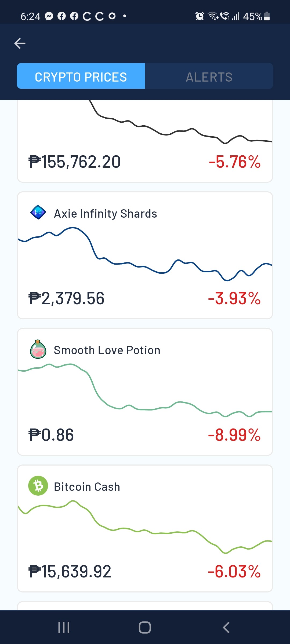
Task: Tap the ₱155,762.20 price card
Action: pos(145,141)
